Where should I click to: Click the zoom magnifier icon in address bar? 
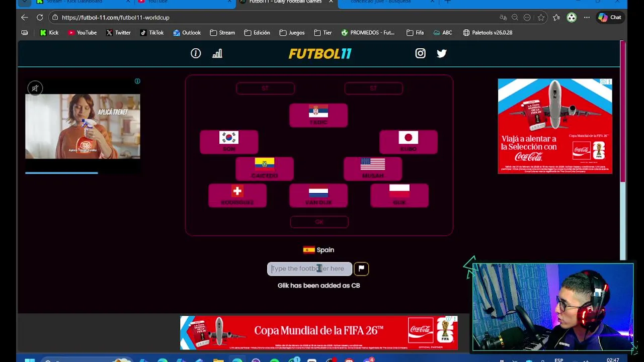[x=515, y=17]
